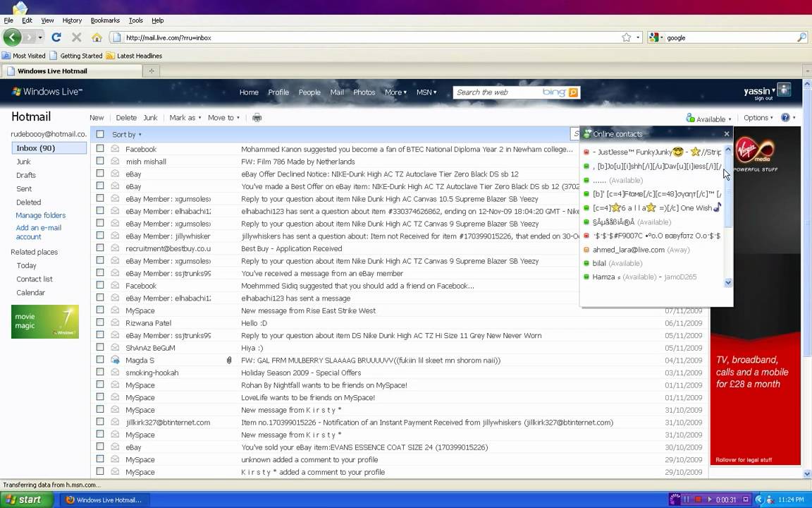Viewport: 812px width, 508px height.
Task: Expand the Options dropdown
Action: tap(758, 118)
